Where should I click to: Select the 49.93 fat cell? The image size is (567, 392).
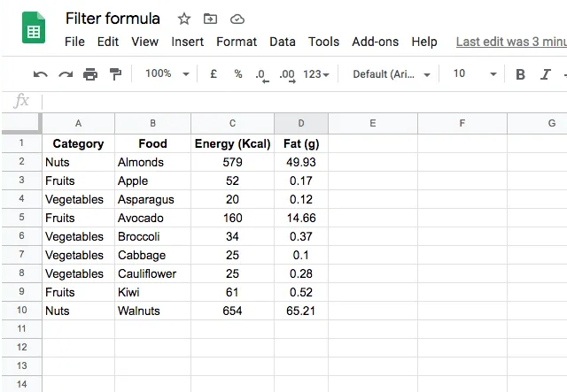[301, 162]
